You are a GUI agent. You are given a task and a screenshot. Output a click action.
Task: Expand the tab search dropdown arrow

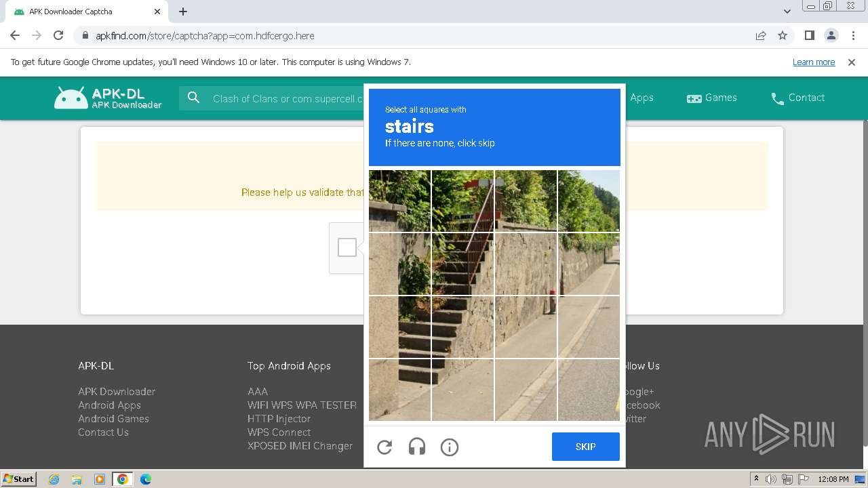point(787,12)
